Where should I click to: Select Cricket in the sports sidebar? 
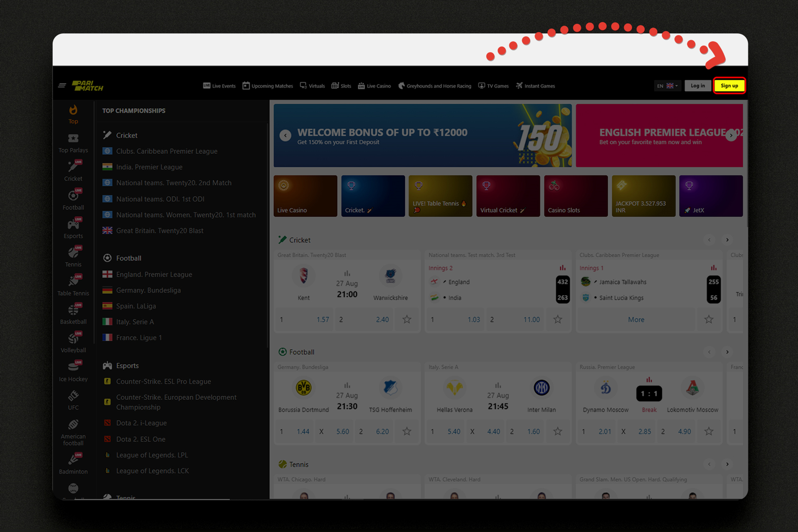tap(73, 171)
